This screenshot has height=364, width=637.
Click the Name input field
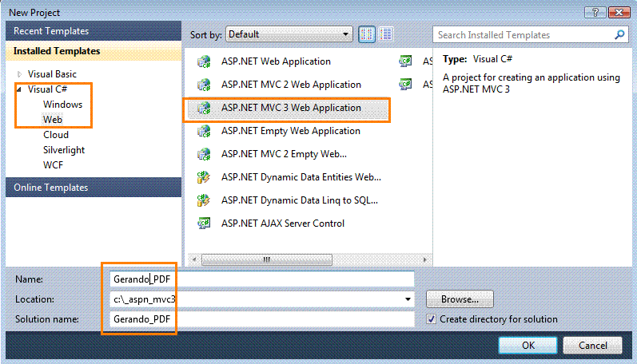pyautogui.click(x=261, y=279)
